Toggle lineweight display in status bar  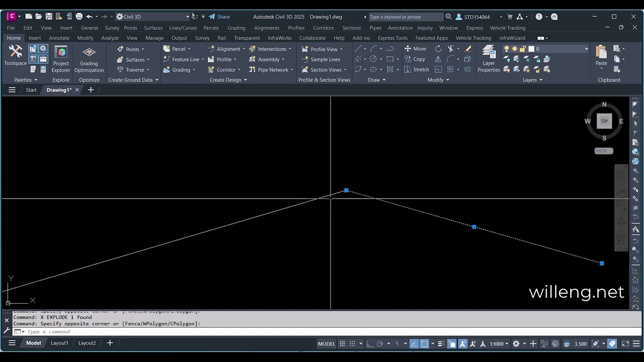[x=441, y=344]
